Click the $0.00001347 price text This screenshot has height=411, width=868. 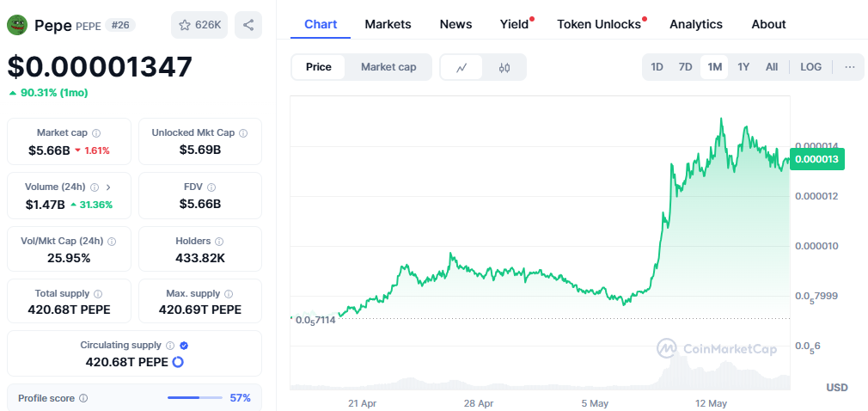click(100, 67)
